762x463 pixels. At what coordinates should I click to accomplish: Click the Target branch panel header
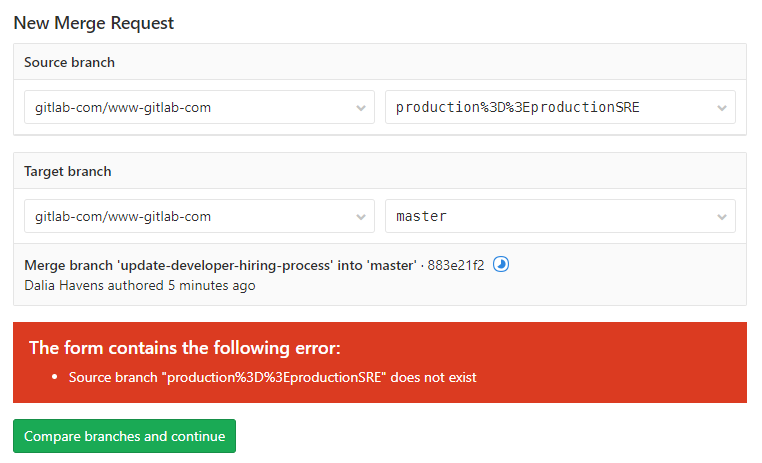(x=380, y=171)
